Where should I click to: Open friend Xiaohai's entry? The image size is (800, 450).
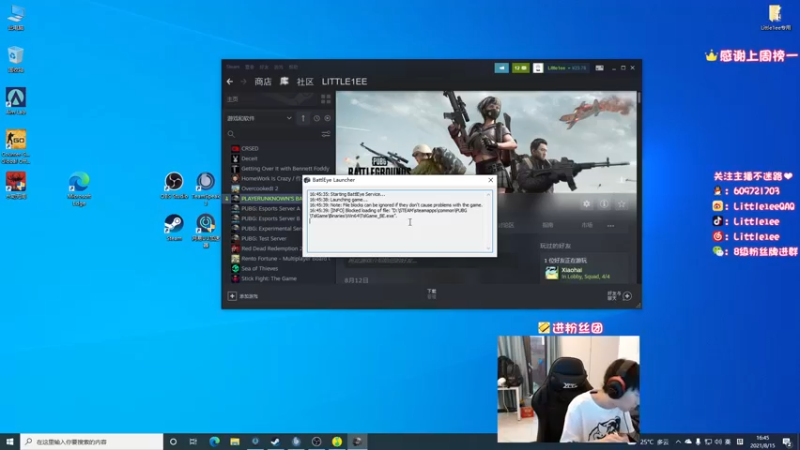click(x=582, y=273)
